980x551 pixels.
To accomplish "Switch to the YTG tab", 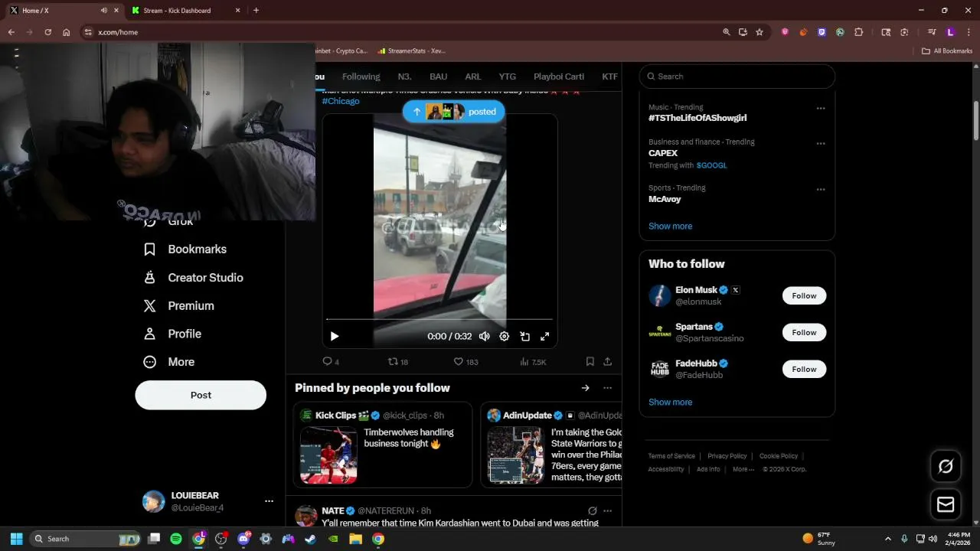I will pyautogui.click(x=508, y=77).
